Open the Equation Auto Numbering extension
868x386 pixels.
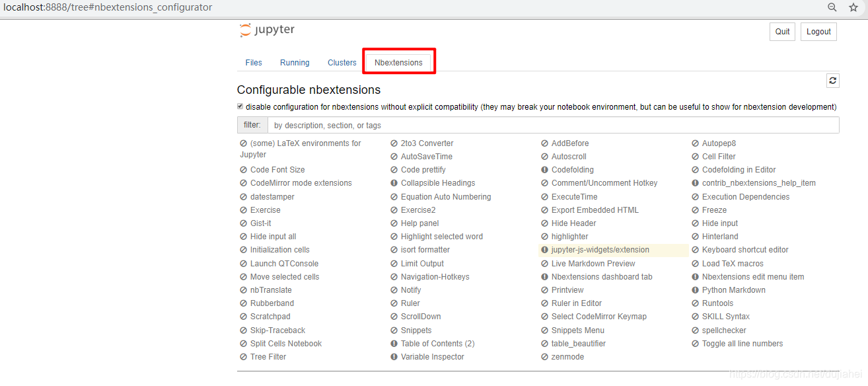click(446, 197)
